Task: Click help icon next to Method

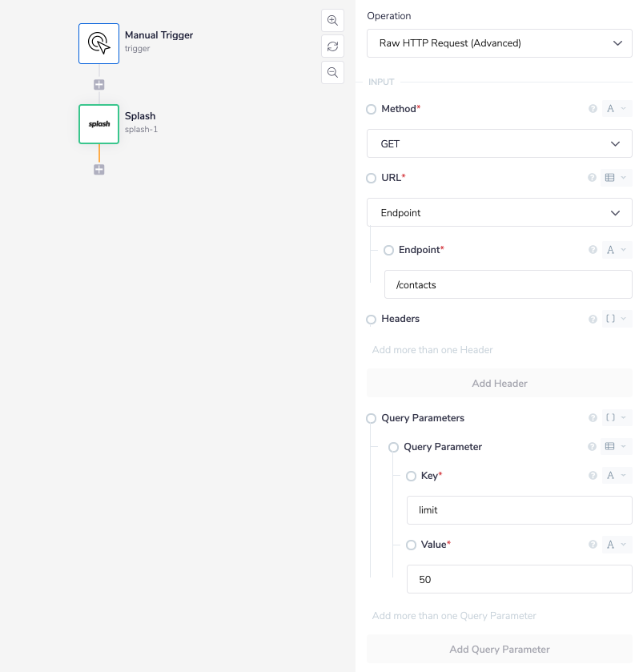Action: 593,109
